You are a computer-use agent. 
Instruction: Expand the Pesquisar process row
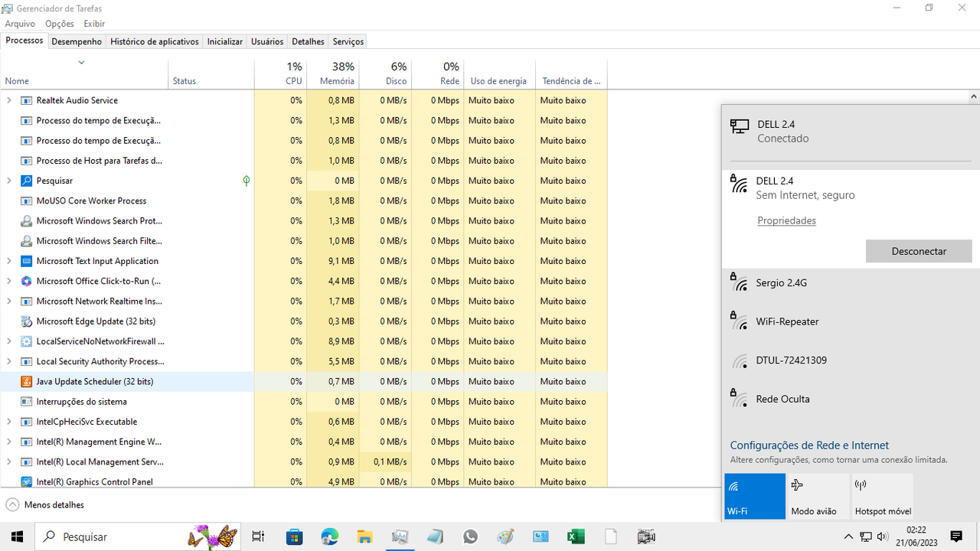pyautogui.click(x=9, y=181)
